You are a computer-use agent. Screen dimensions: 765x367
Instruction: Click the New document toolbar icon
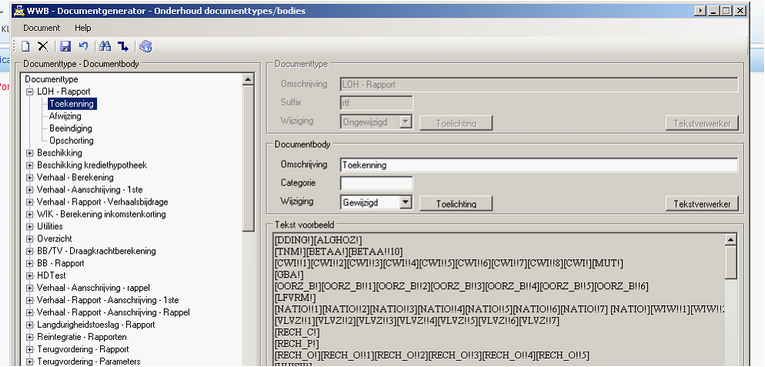(25, 46)
